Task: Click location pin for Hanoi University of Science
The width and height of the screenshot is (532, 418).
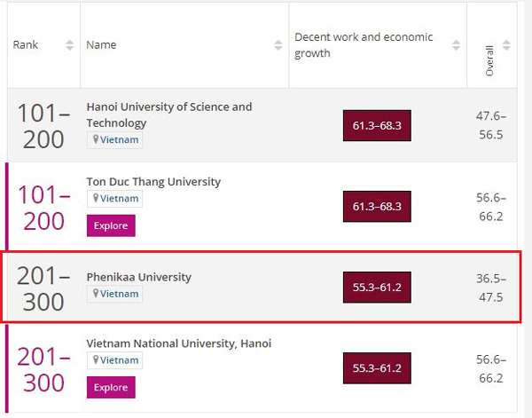Action: click(93, 140)
